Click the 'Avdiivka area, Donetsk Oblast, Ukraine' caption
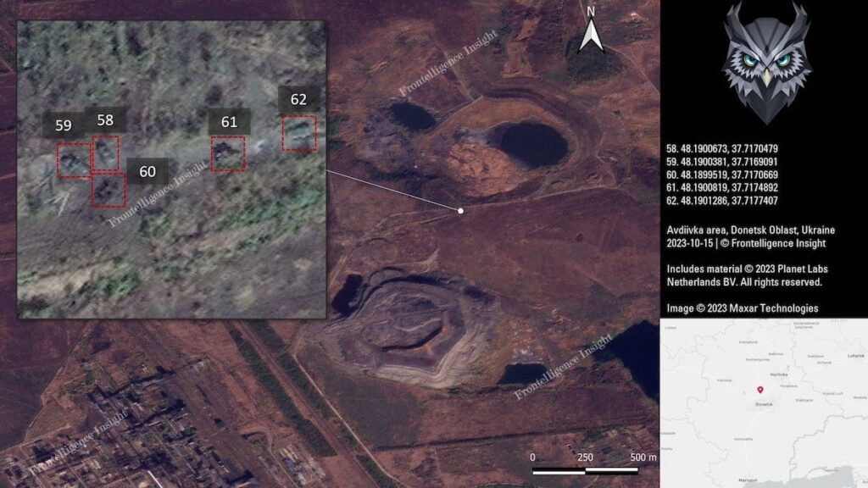Image resolution: width=868 pixels, height=488 pixels. click(x=750, y=230)
